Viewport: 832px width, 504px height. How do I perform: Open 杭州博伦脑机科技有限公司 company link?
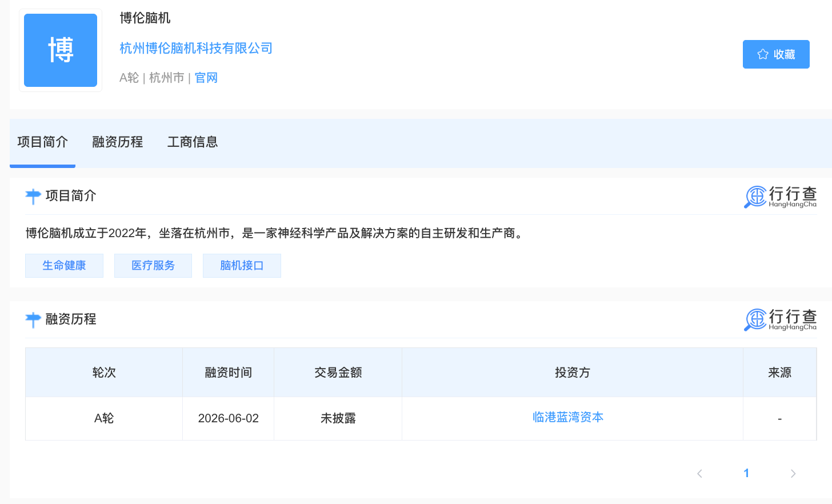[x=196, y=48]
